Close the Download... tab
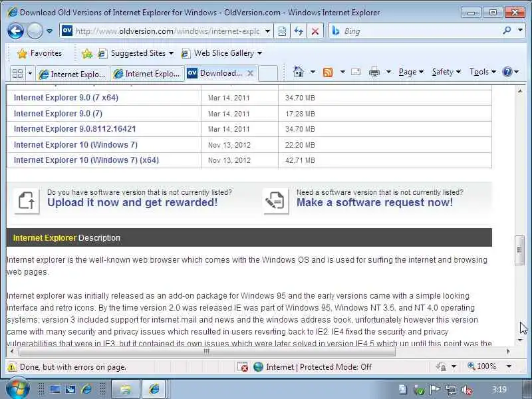532x399 pixels. [251, 73]
